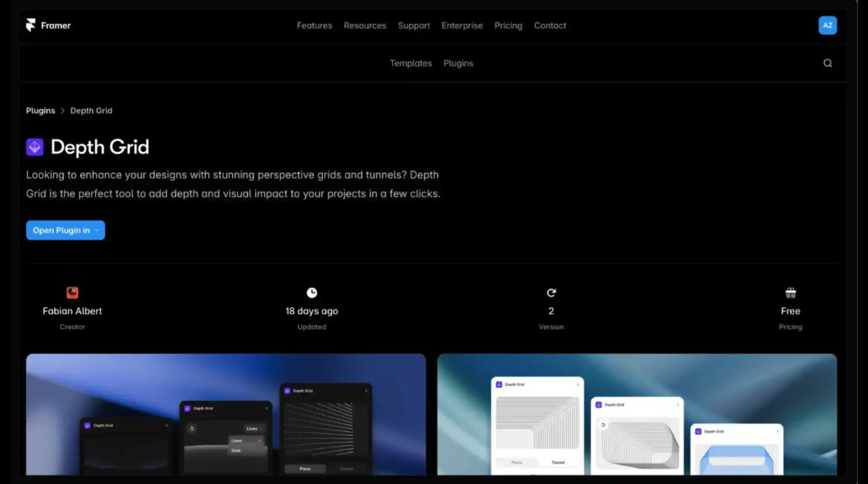Open creator Fabian Albert's name link
This screenshot has height=484, width=868.
(x=72, y=311)
